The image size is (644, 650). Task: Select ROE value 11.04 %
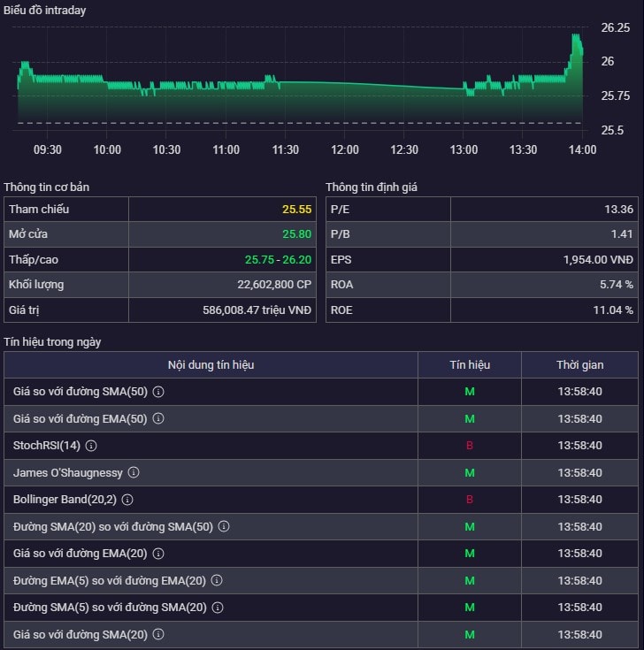click(x=613, y=310)
